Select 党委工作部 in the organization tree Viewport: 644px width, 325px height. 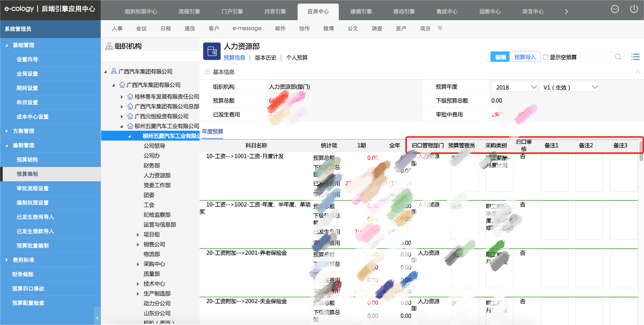(157, 185)
